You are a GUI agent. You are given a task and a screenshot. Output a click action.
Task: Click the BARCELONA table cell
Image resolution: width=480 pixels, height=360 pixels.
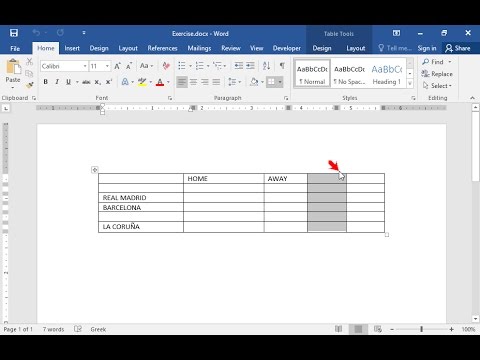click(141, 207)
